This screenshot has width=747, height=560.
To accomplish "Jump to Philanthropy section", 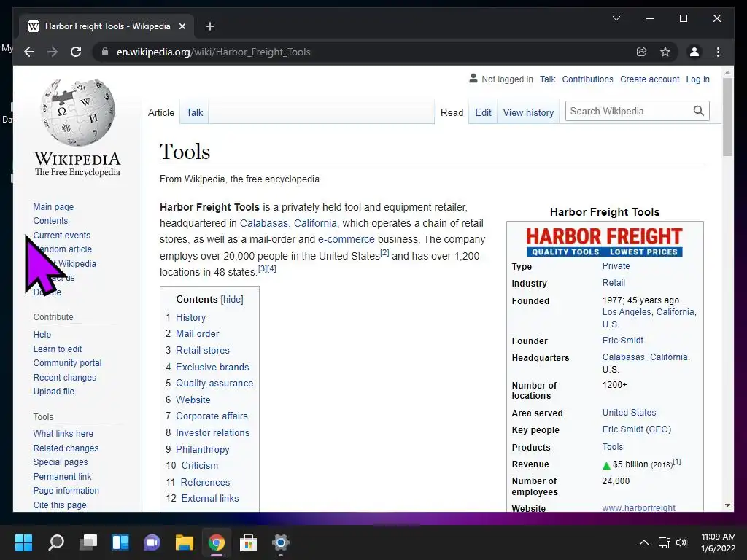I will click(203, 449).
